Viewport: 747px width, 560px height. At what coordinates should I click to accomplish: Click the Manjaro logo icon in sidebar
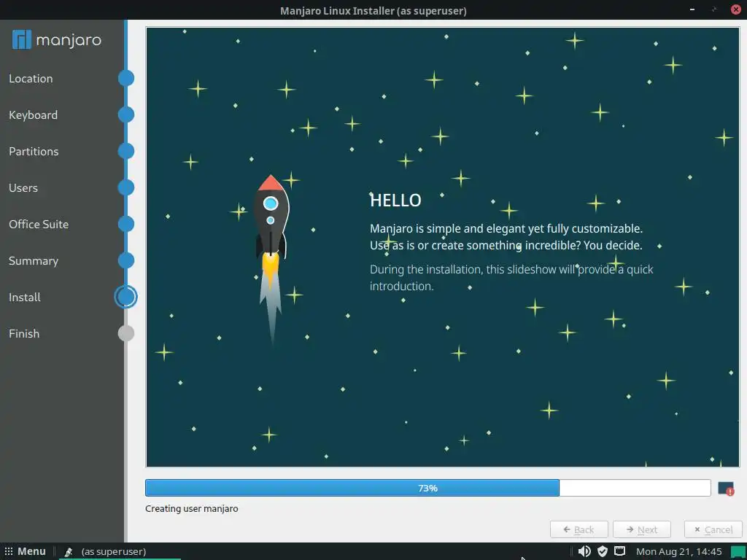coord(22,39)
